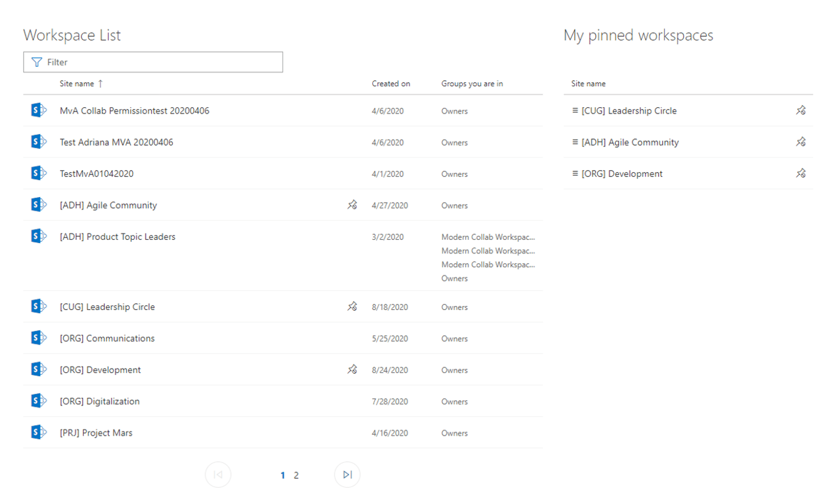Click the sort ascending arrow by Site name
This screenshot has width=834, height=504.
point(100,84)
